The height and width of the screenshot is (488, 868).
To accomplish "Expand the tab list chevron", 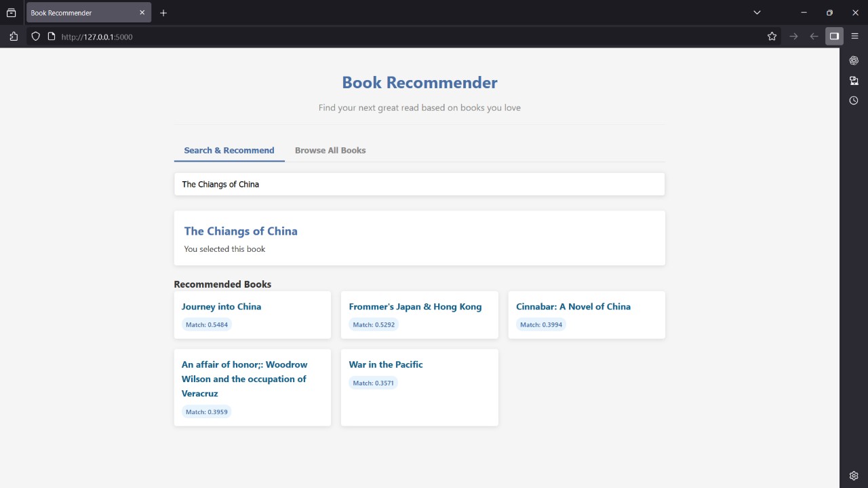I will (x=756, y=12).
